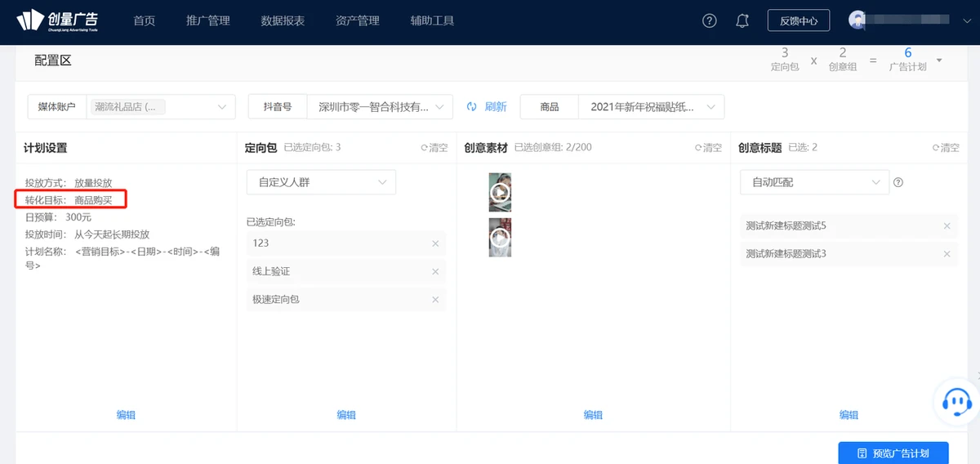Go to the 数据报表 tab
This screenshot has width=980, height=464.
tap(283, 21)
